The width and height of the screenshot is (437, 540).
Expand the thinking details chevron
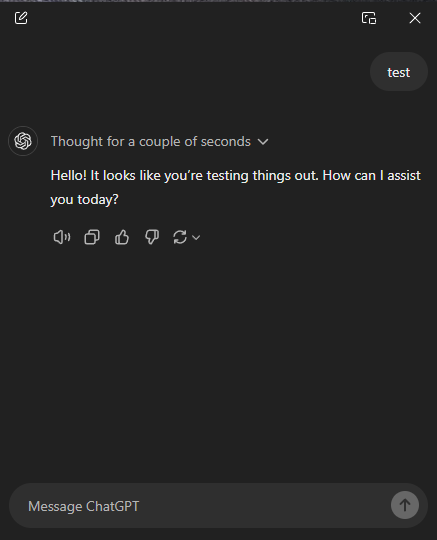263,142
